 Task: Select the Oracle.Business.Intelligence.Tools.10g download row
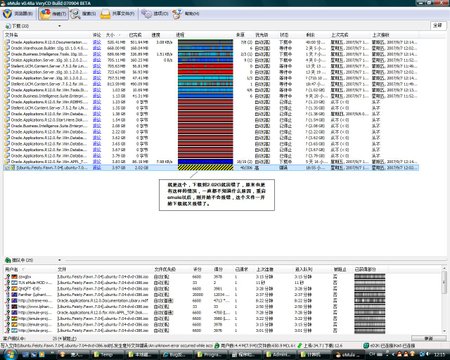pyautogui.click(x=211, y=54)
